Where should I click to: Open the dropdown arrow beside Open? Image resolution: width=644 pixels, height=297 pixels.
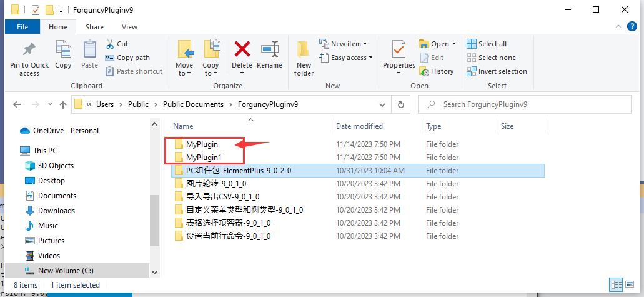click(454, 44)
